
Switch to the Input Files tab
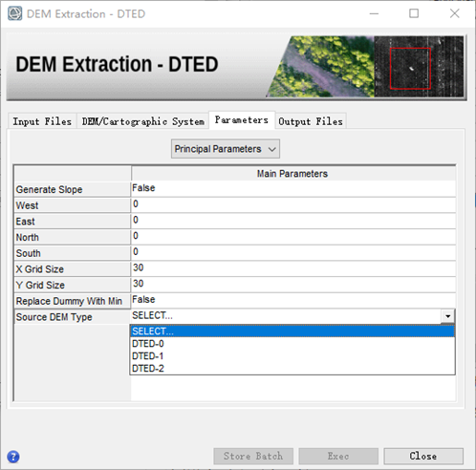click(x=42, y=121)
